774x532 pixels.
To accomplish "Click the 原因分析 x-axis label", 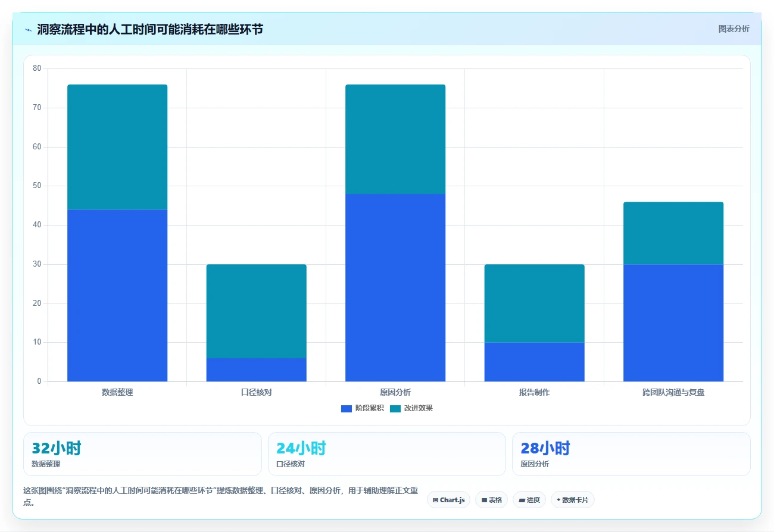I will point(395,392).
